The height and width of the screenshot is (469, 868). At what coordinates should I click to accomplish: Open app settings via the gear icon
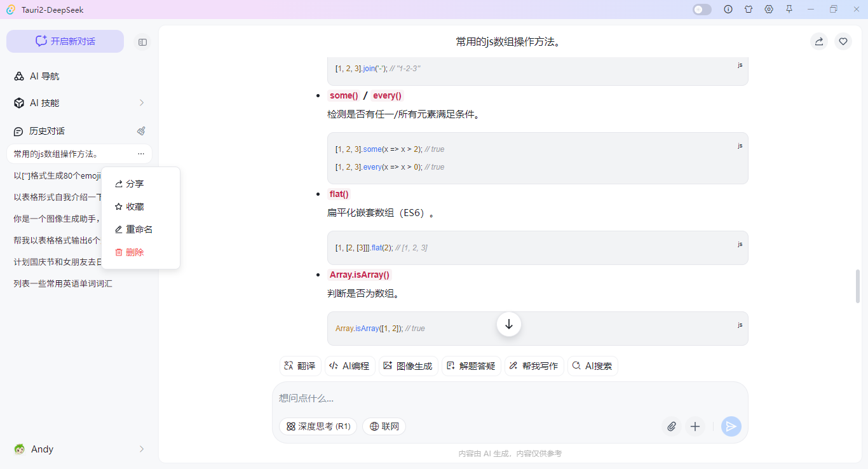pos(769,10)
